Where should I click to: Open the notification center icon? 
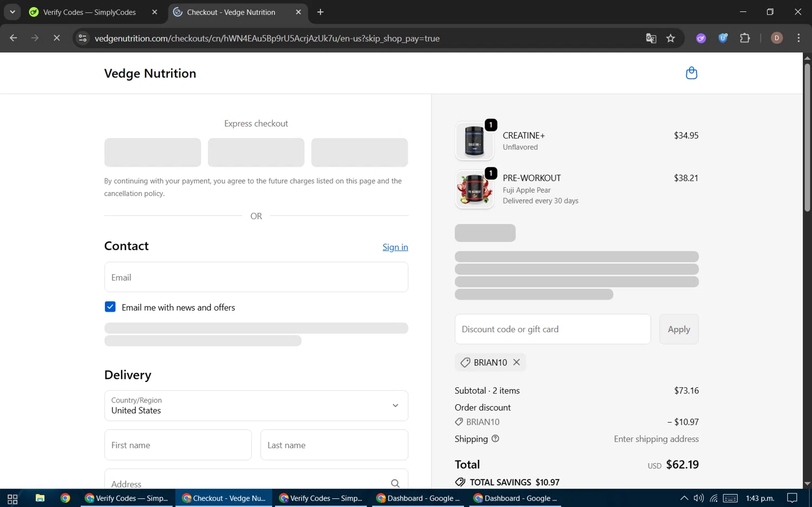792,498
